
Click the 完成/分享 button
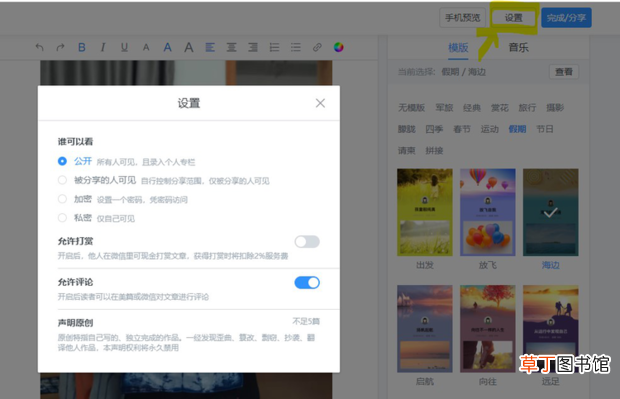566,18
